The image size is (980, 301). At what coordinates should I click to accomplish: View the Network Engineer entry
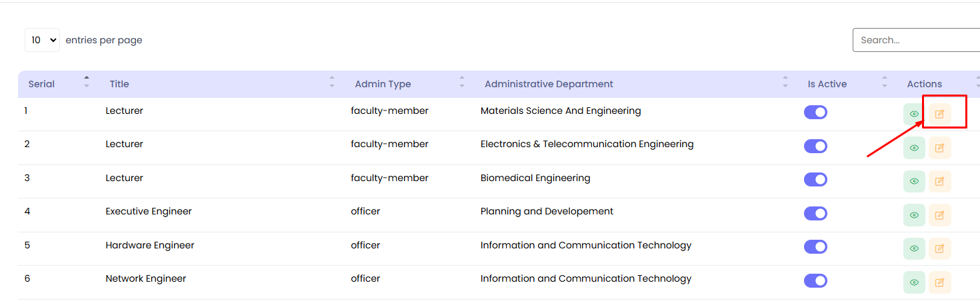coord(914,282)
